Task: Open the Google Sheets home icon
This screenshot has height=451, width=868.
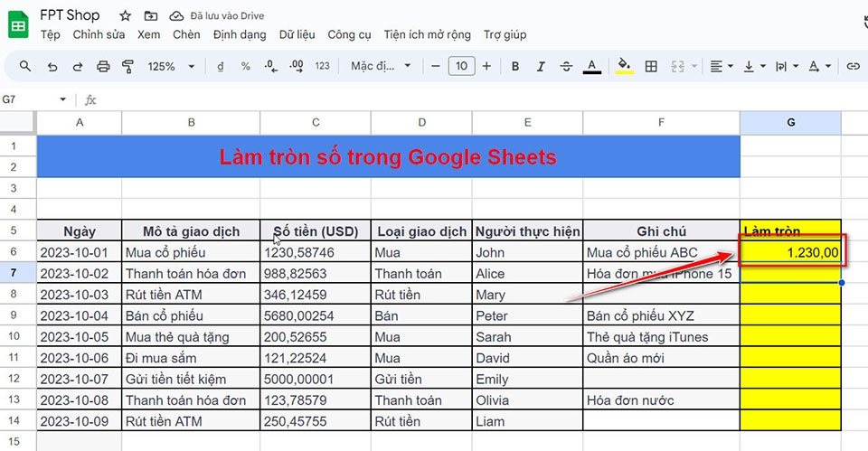Action: (x=18, y=25)
